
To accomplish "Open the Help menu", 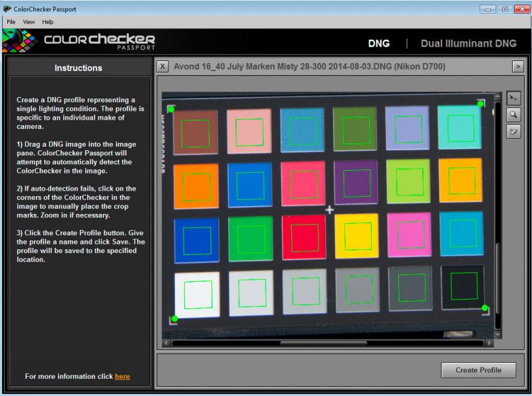I will [x=48, y=22].
